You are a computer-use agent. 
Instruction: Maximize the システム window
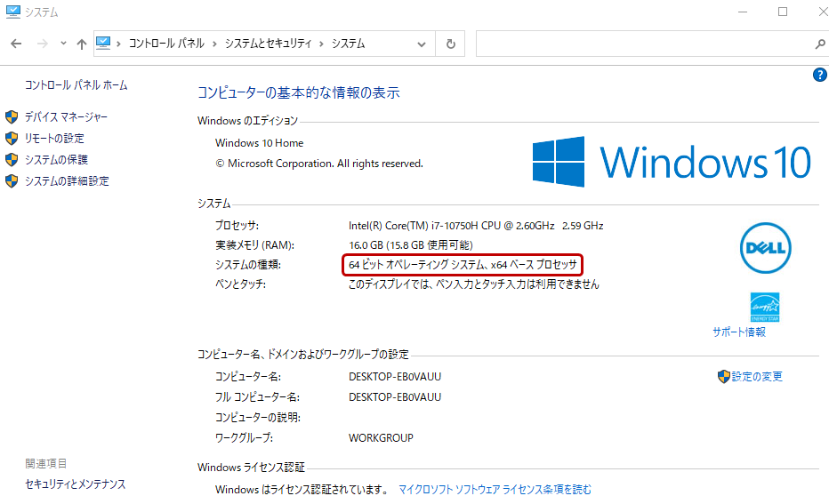point(783,12)
